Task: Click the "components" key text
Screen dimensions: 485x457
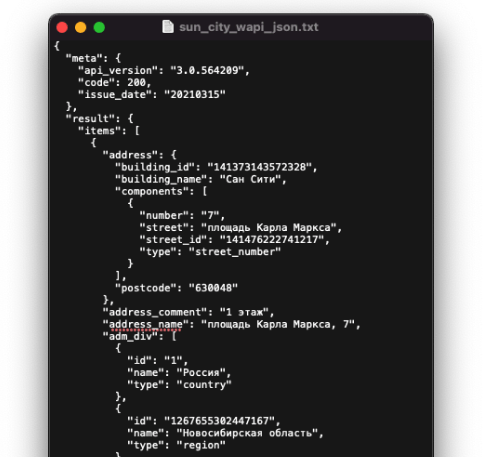Action: 152,191
